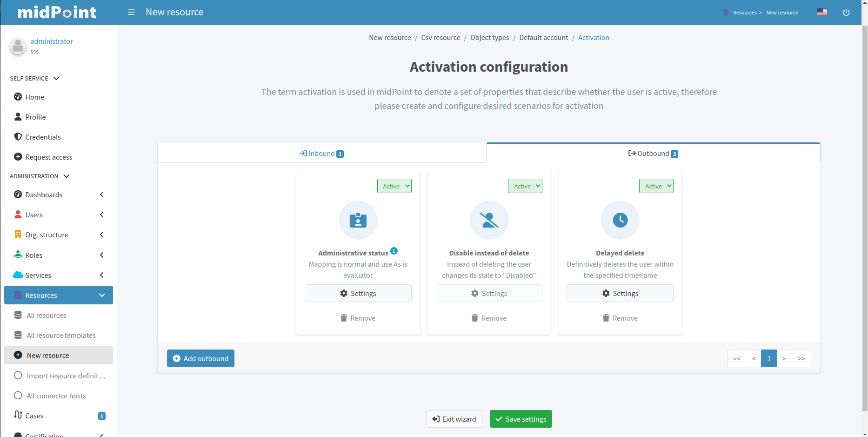Click the Delayed delete clock icon
Screen dimensions: 868x437
(x=620, y=220)
